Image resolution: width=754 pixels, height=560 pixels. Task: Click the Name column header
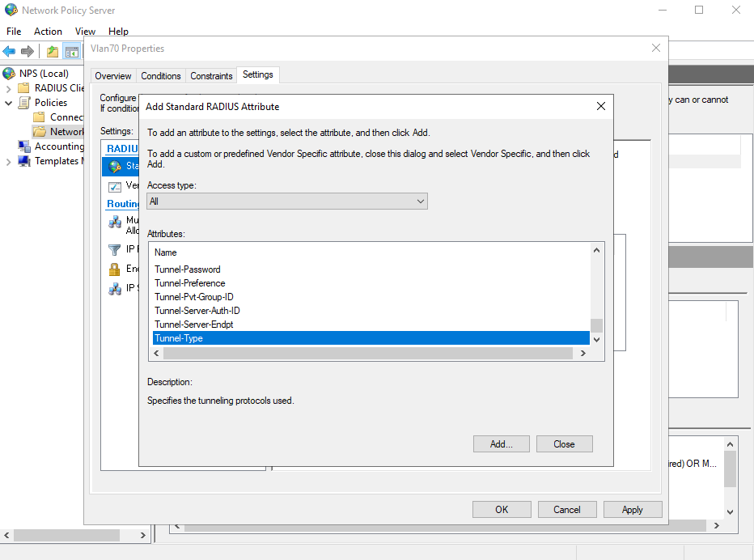click(x=165, y=252)
